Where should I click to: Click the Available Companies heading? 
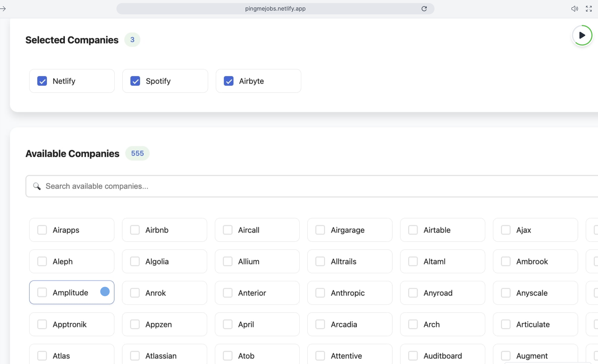coord(72,154)
